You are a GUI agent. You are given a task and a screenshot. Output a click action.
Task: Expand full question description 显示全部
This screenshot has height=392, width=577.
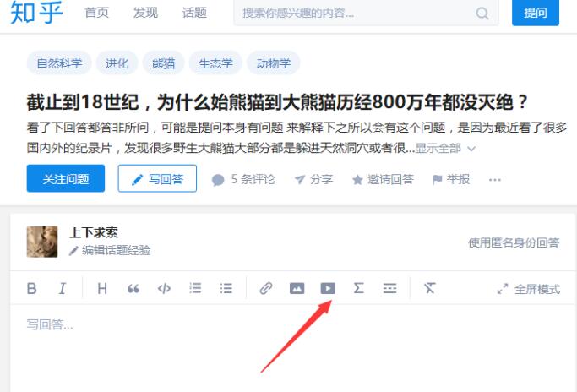tap(445, 149)
